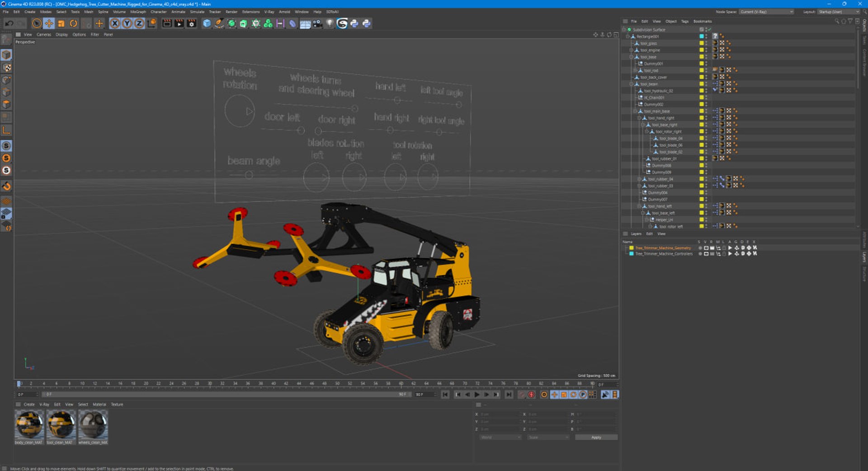Click the Play Forwards button

[x=477, y=395]
